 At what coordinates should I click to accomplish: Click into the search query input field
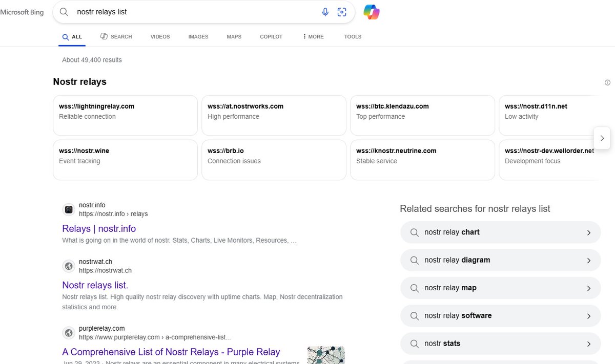pyautogui.click(x=195, y=12)
